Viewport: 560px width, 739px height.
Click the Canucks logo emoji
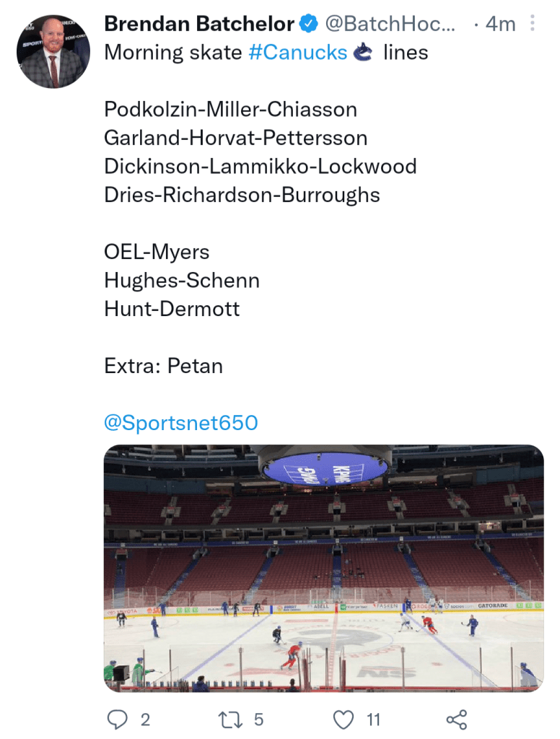pyautogui.click(x=363, y=52)
